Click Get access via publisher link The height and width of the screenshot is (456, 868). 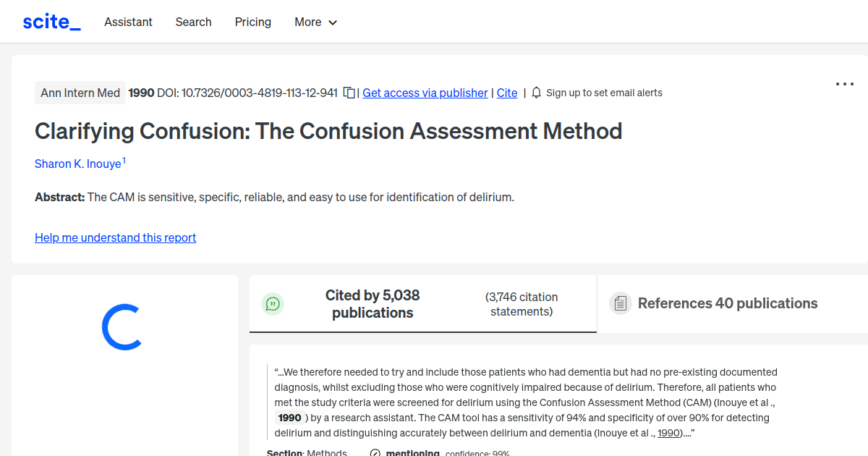point(425,93)
